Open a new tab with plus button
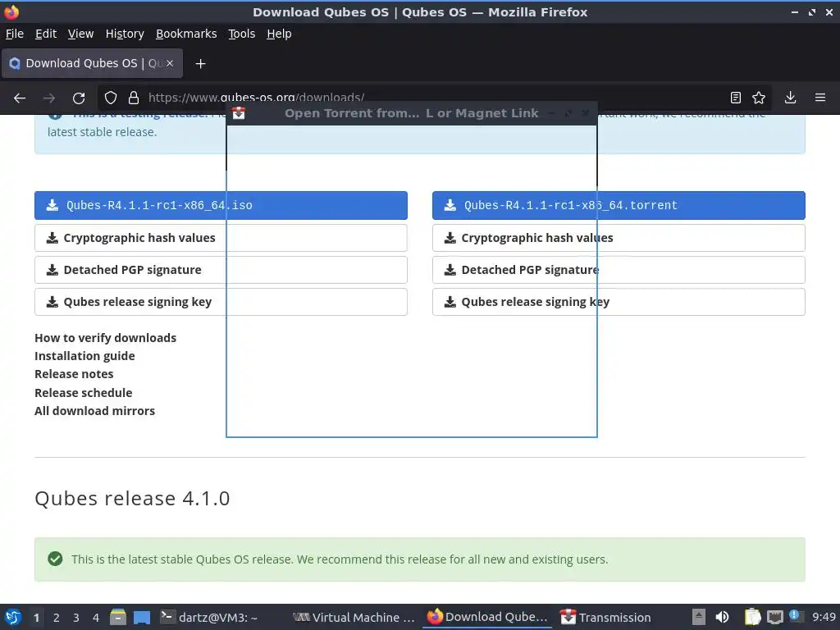Image resolution: width=840 pixels, height=630 pixels. [x=200, y=64]
